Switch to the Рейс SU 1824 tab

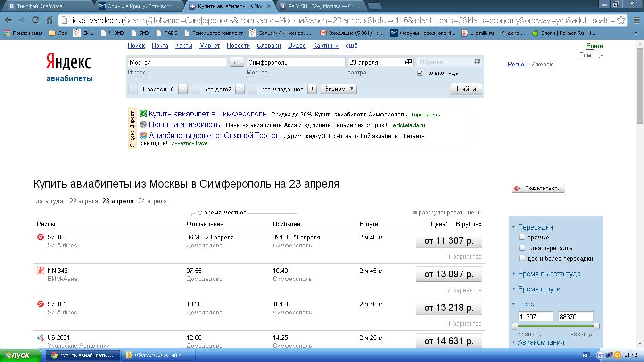321,6
